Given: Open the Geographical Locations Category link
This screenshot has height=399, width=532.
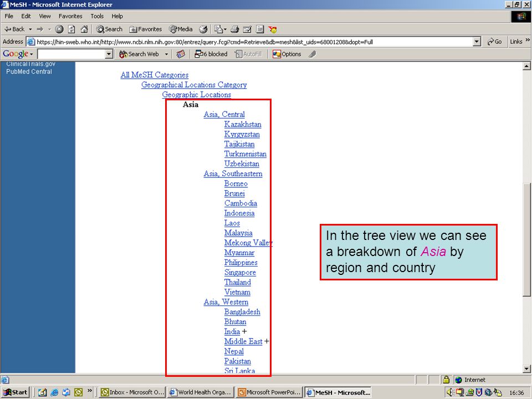Looking at the screenshot, I should tap(194, 85).
